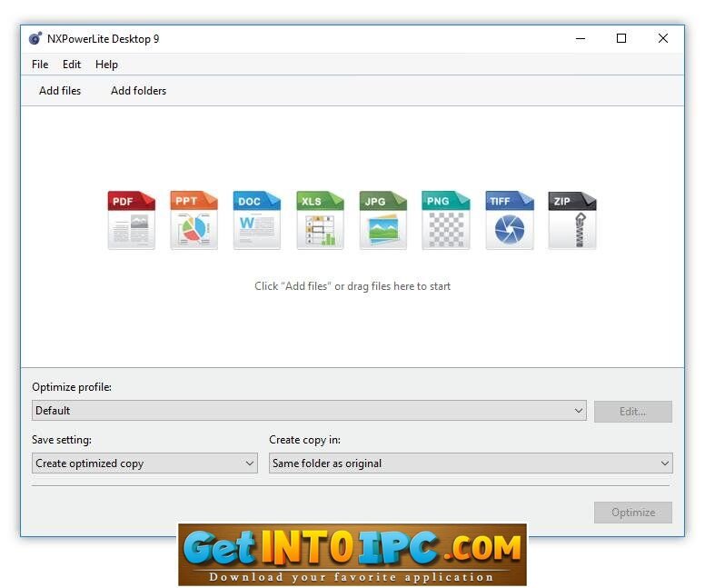Click the ZIP archive file icon
The image size is (705, 588).
coord(572,220)
